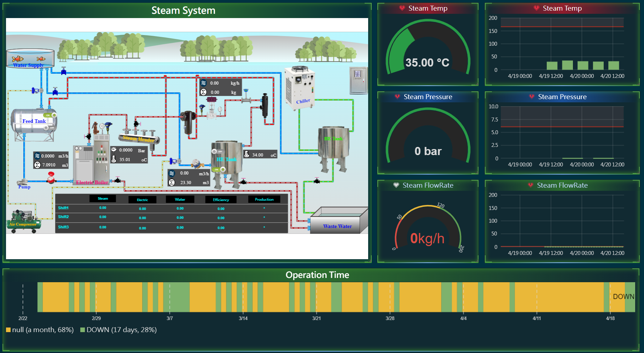Screen dimensions: 644x353
Task: Click DOWN (17 days, 28%) legend entry
Action: (118, 330)
